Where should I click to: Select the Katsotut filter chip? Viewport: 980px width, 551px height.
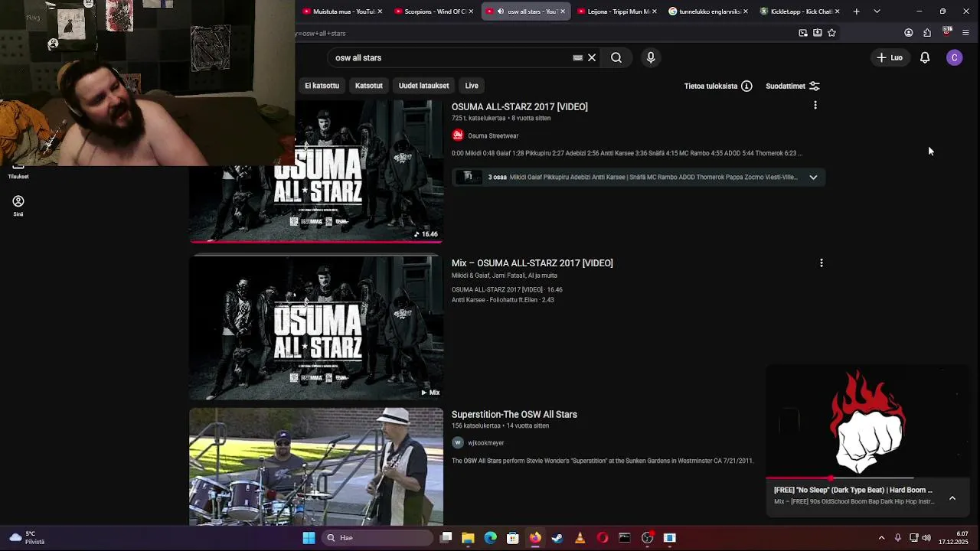pyautogui.click(x=369, y=86)
